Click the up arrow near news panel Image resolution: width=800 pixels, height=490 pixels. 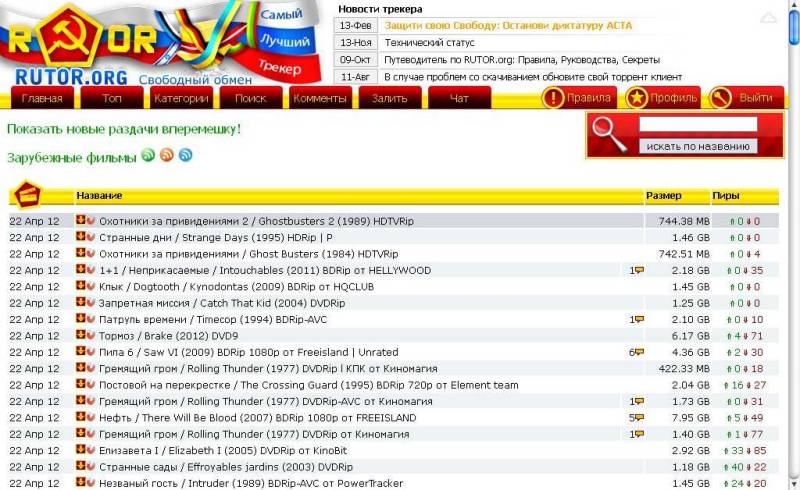(x=769, y=18)
